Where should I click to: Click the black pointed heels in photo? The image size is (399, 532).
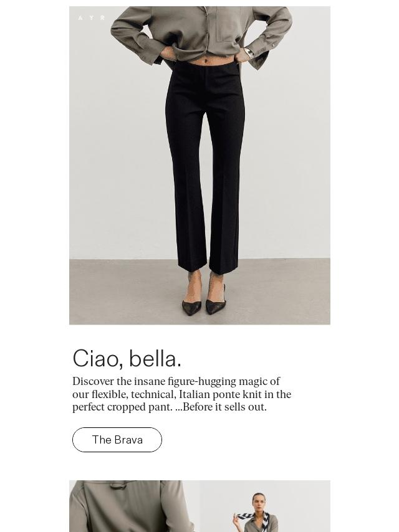(x=204, y=300)
